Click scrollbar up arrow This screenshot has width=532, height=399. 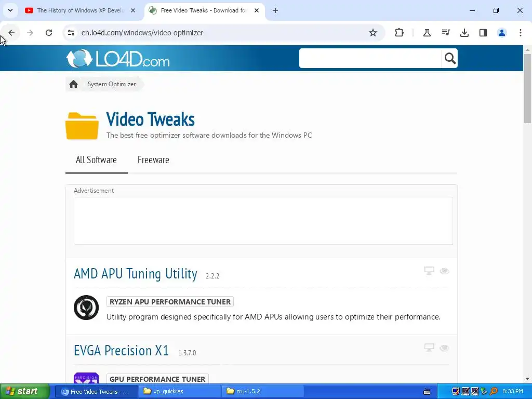528,49
